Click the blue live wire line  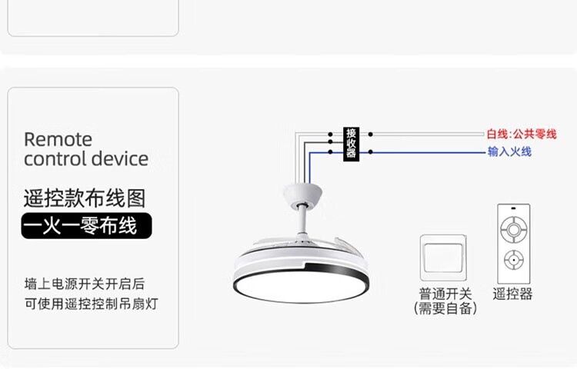[x=396, y=153]
